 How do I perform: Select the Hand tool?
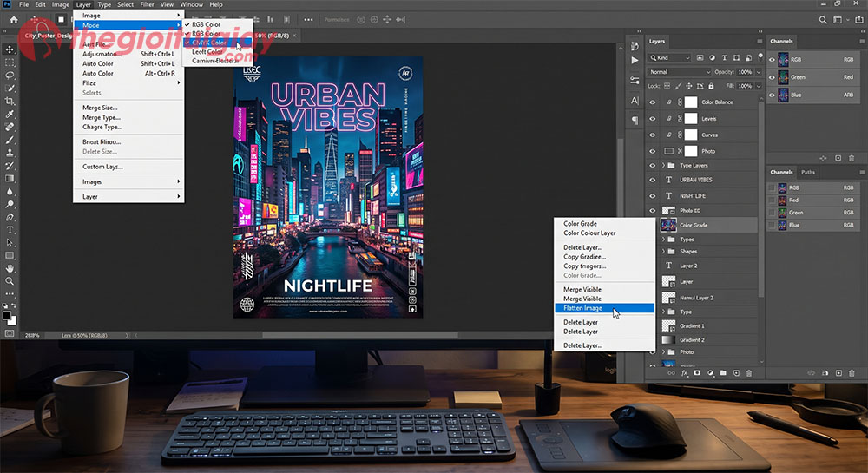(x=10, y=268)
